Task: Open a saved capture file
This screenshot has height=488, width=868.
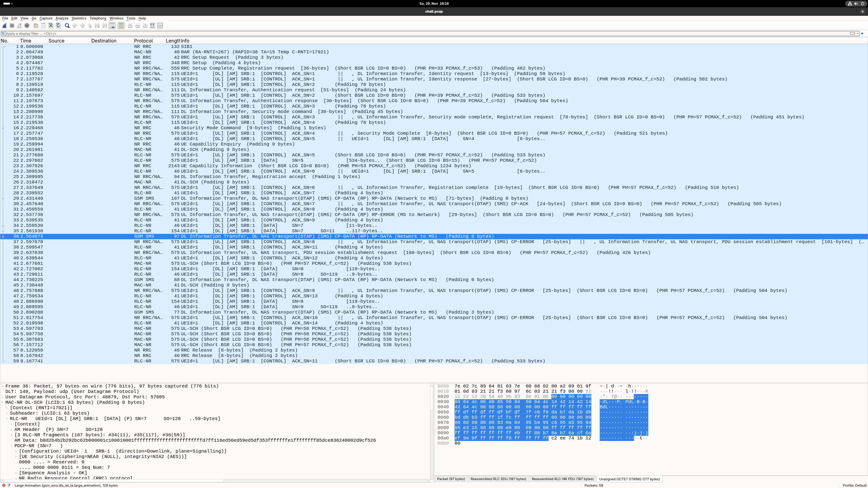Action: point(36,26)
